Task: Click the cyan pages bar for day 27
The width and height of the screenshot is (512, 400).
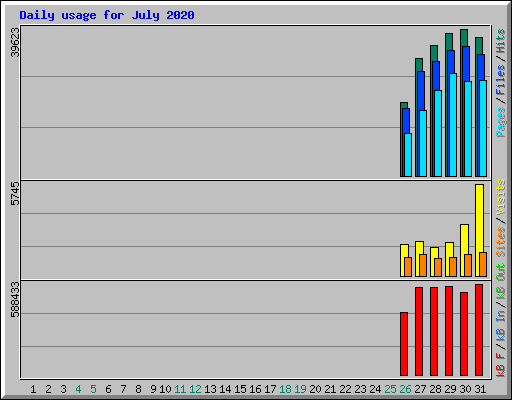Action: click(x=423, y=143)
